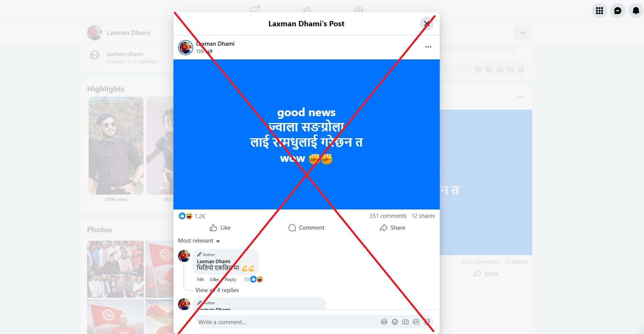Click the GIF icon in comment box
The image size is (644, 334).
416,322
